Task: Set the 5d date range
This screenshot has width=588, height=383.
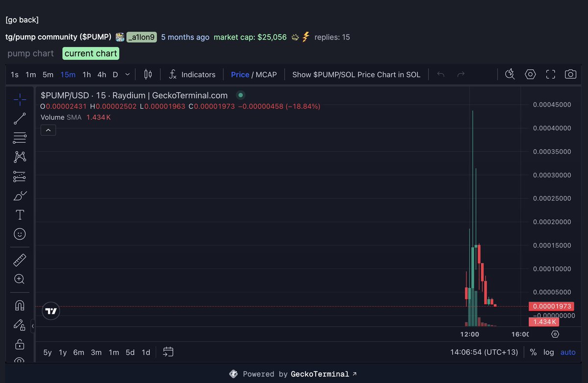Action: pyautogui.click(x=130, y=352)
